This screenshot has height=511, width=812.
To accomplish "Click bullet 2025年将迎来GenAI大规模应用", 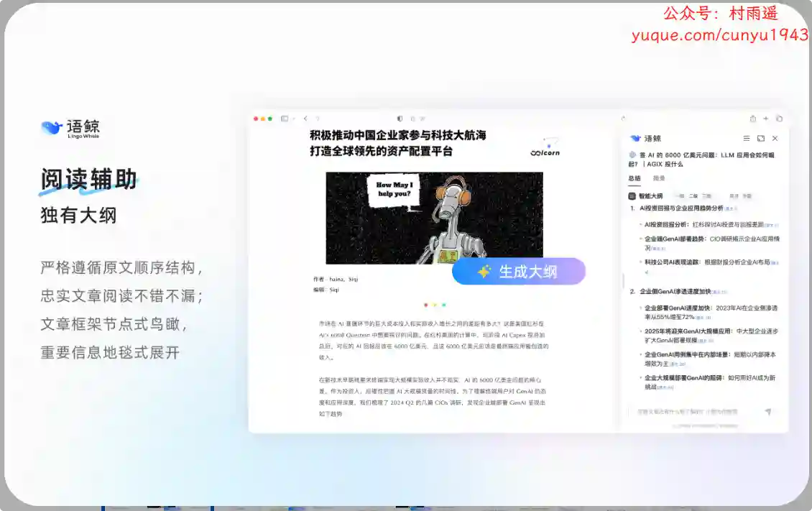I will coord(688,331).
